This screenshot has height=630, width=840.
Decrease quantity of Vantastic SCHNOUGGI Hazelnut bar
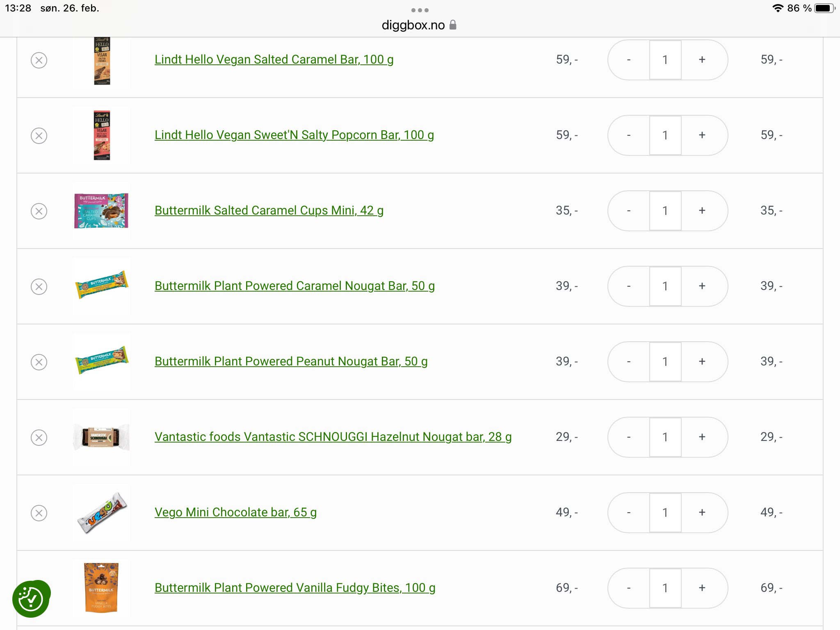tap(629, 437)
